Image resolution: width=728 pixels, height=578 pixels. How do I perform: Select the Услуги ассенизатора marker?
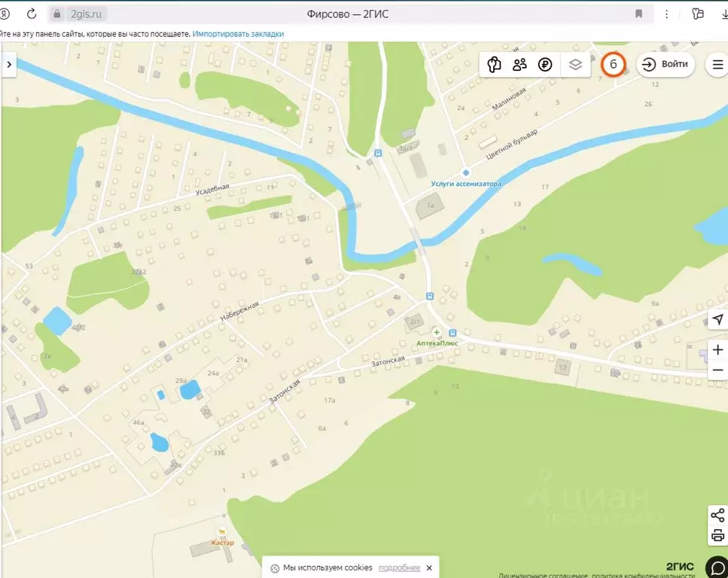click(466, 172)
